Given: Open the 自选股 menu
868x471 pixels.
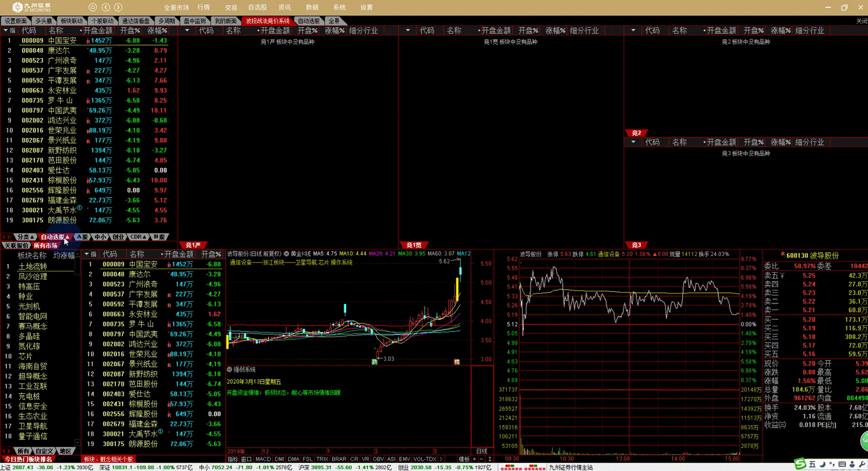Looking at the screenshot, I should click(x=257, y=7).
